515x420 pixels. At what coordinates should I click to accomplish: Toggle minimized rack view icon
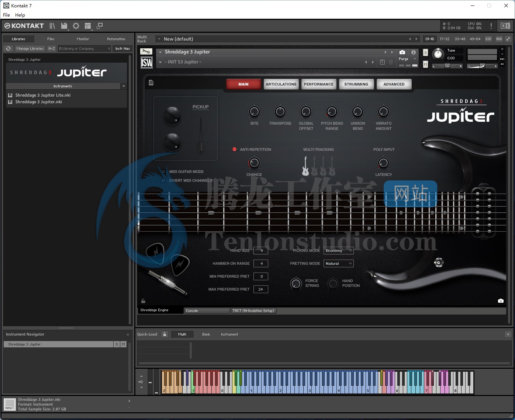[x=100, y=26]
